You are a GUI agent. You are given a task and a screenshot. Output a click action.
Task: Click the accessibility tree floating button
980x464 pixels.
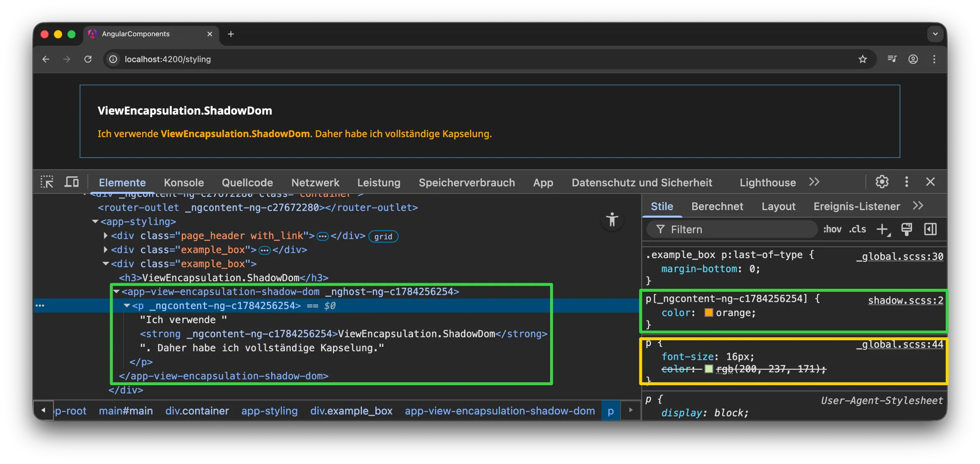pyautogui.click(x=612, y=220)
